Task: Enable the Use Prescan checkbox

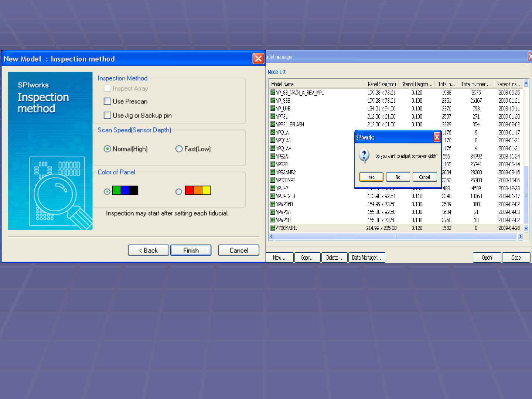Action: pyautogui.click(x=108, y=101)
